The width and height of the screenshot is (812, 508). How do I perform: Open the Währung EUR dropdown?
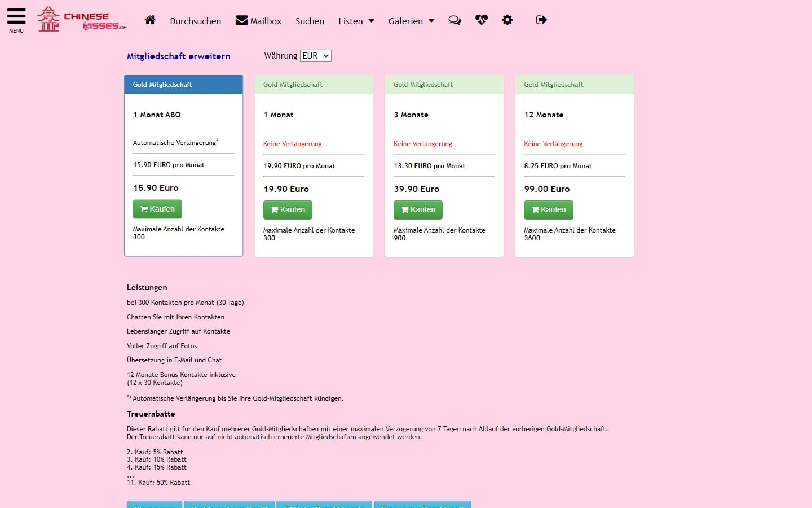click(315, 55)
